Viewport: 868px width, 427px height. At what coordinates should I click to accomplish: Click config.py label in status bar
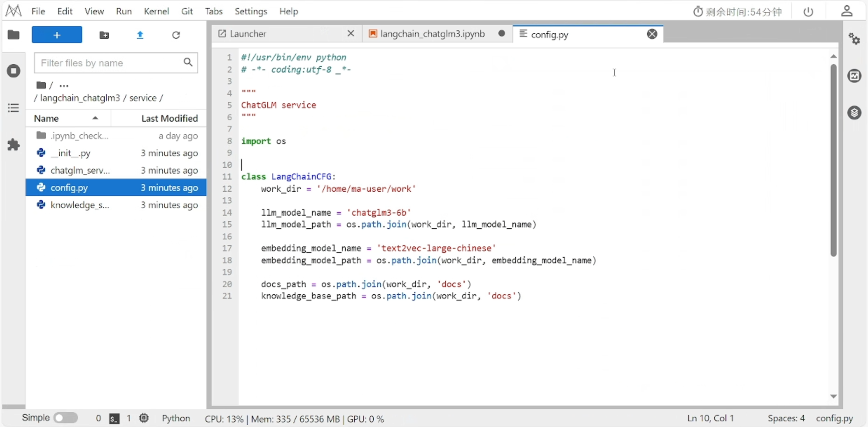tap(834, 419)
